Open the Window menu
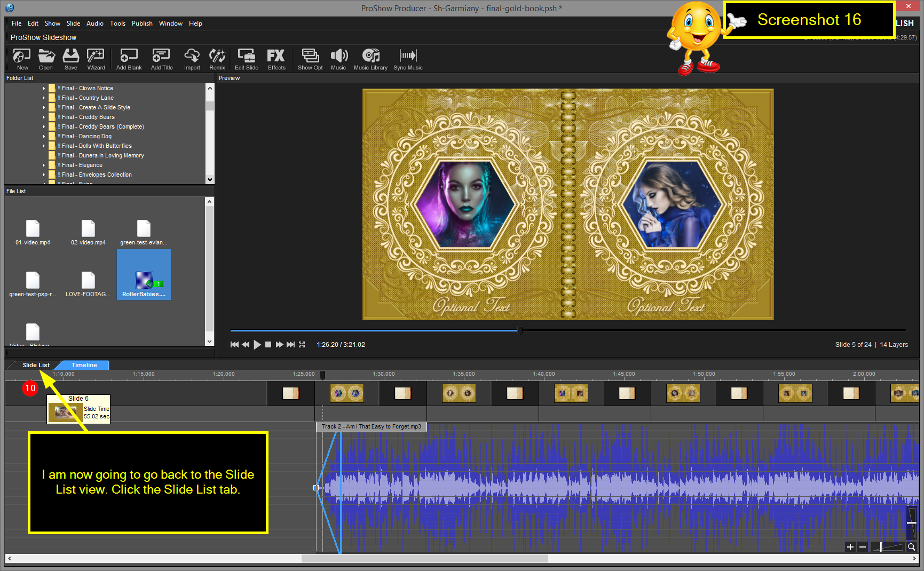Screen dimensions: 924x571 coord(171,23)
